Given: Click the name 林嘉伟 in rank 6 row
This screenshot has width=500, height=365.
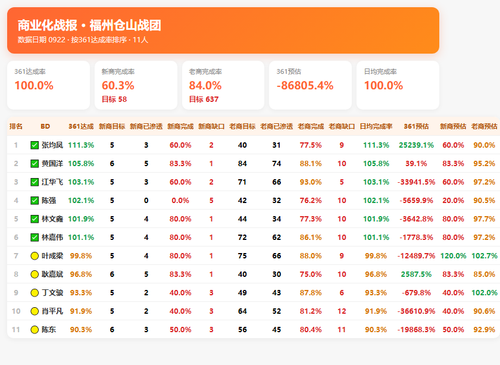Looking at the screenshot, I should point(52,237).
